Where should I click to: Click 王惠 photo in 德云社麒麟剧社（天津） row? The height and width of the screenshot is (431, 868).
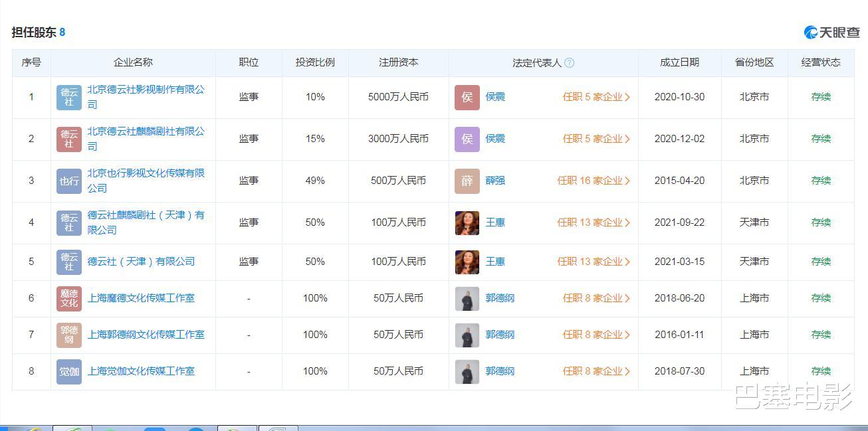(x=467, y=222)
